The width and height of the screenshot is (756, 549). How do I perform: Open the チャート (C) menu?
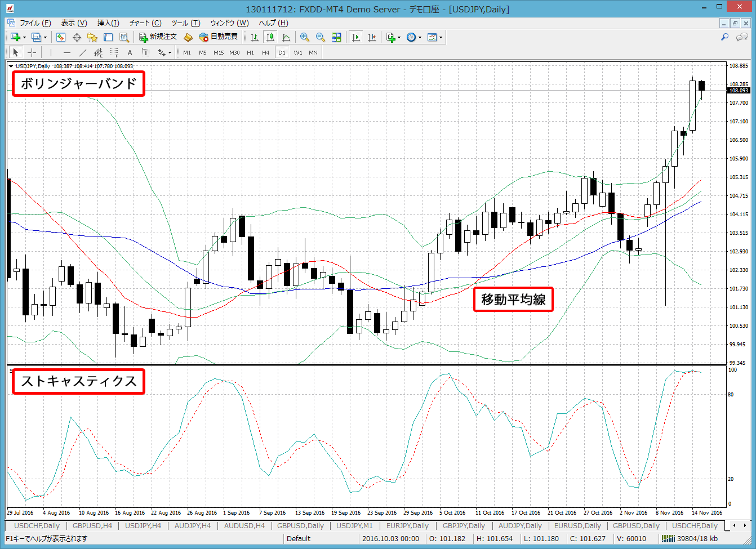(145, 23)
